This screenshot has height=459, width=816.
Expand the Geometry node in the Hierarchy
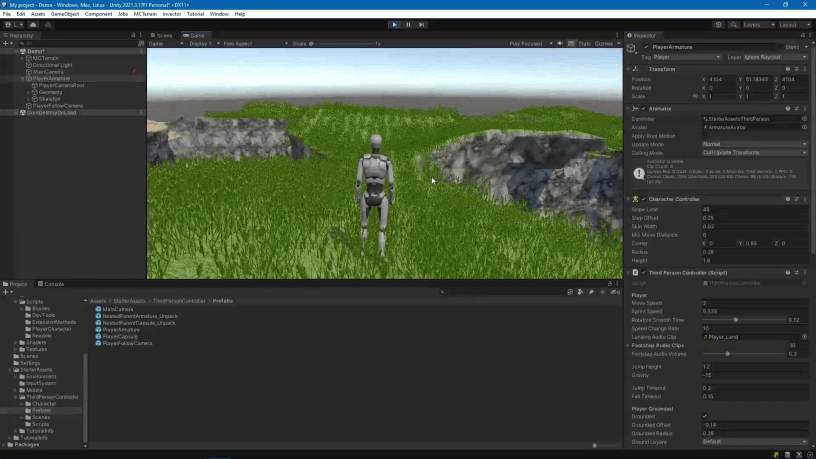(x=28, y=92)
